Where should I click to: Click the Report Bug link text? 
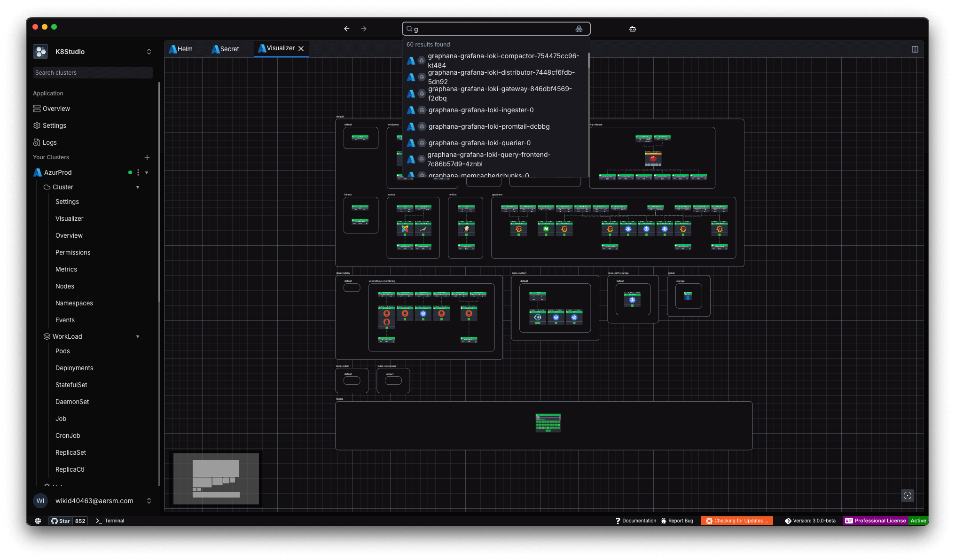[681, 521]
